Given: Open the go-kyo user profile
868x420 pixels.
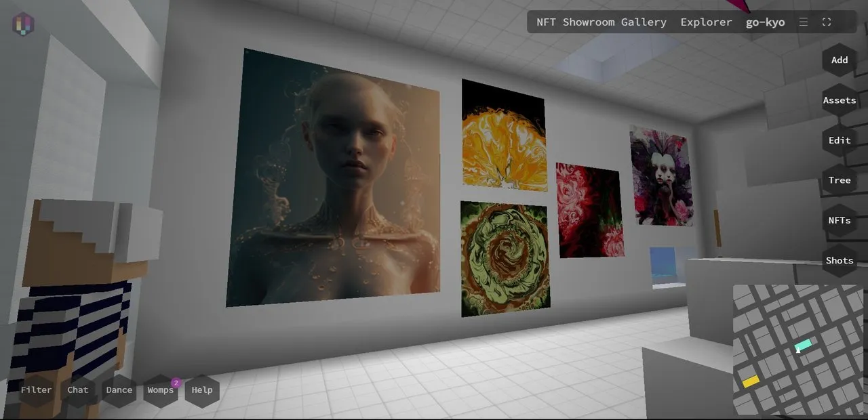Looking at the screenshot, I should tap(766, 22).
